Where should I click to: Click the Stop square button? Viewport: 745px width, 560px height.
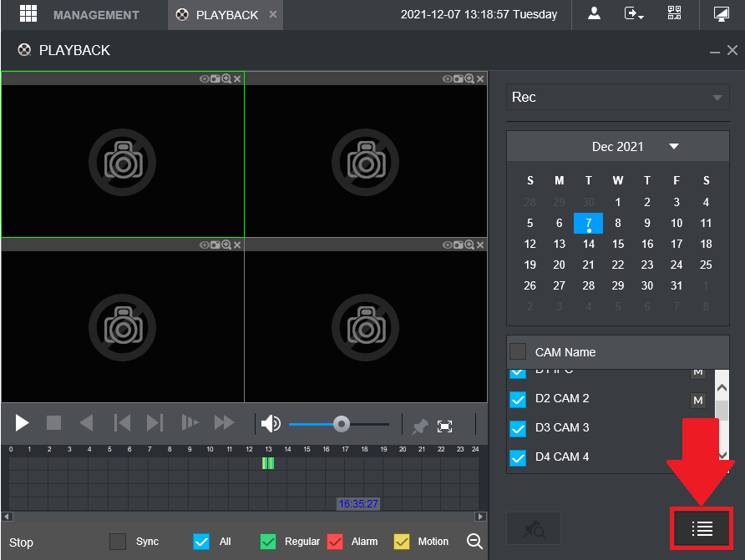(53, 423)
